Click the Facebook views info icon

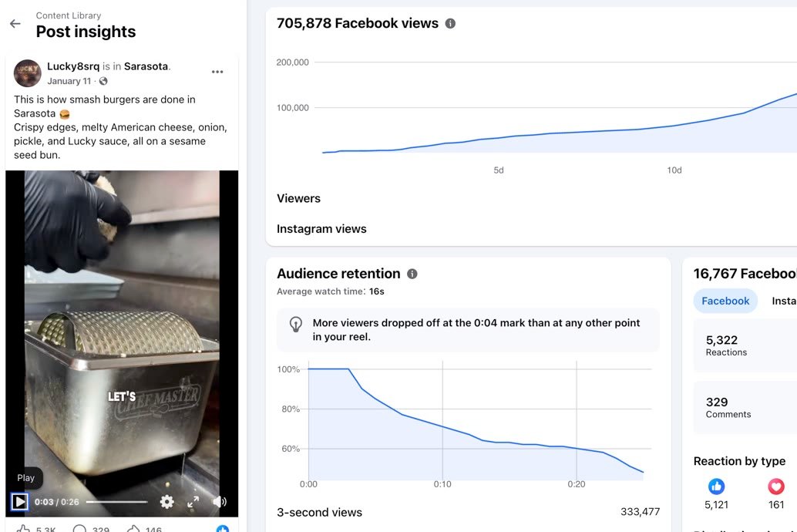pos(450,23)
